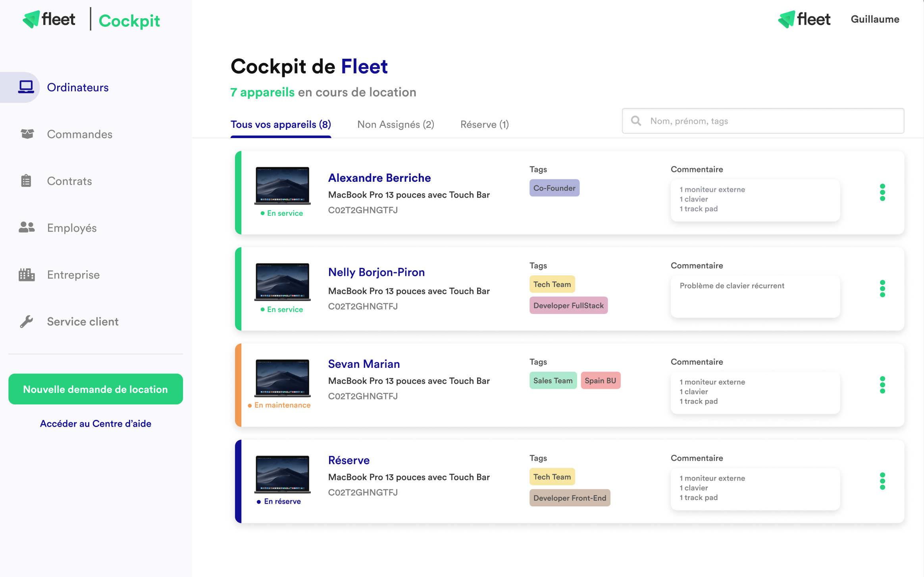Open the three-dot menu for Alexandre Berriche
The width and height of the screenshot is (924, 577).
pos(882,192)
